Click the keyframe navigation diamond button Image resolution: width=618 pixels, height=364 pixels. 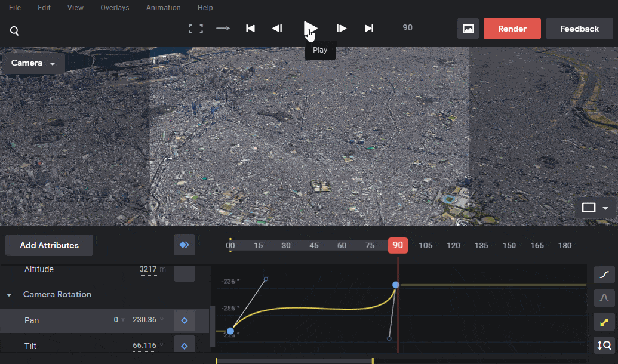tap(185, 245)
